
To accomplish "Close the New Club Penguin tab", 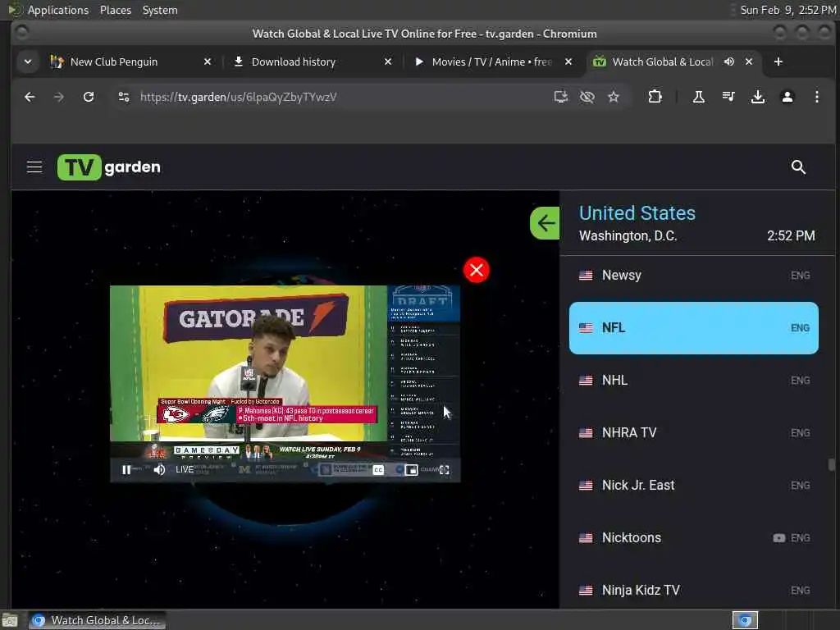I will coord(208,62).
